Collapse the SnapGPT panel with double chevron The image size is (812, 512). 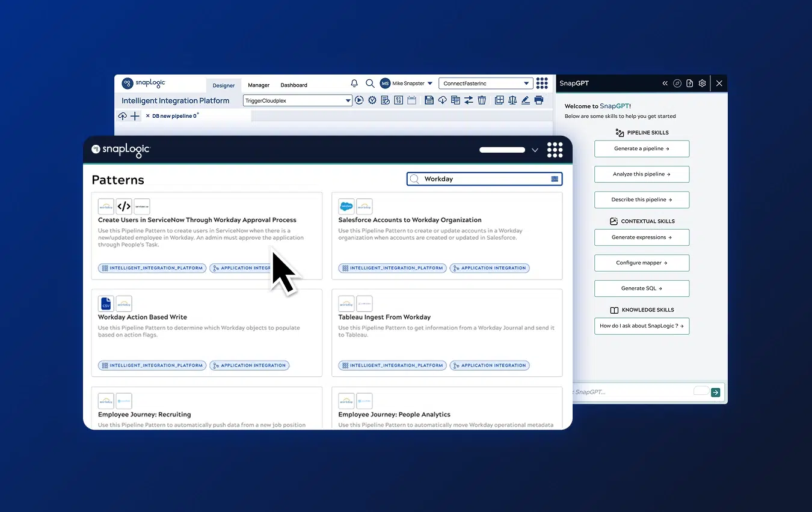point(665,84)
